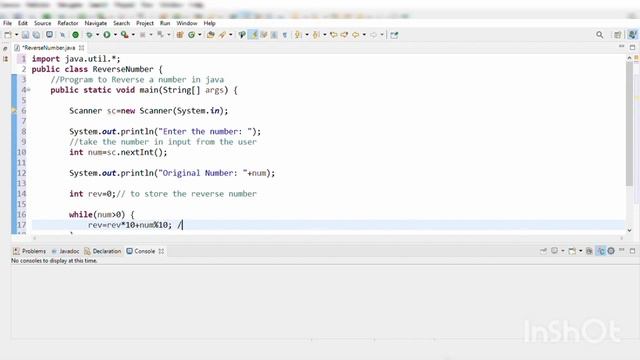Open the Project menu
Image resolution: width=640 pixels, height=360 pixels.
tap(145, 23)
